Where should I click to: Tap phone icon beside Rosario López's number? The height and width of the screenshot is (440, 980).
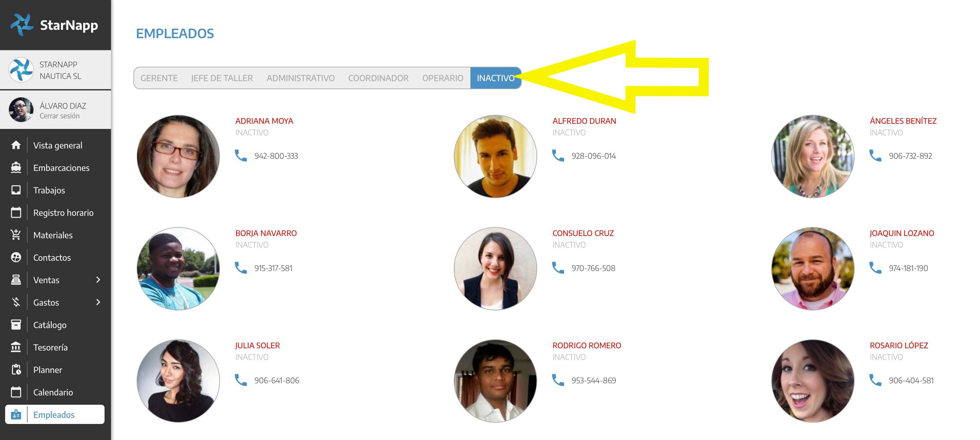tap(875, 380)
